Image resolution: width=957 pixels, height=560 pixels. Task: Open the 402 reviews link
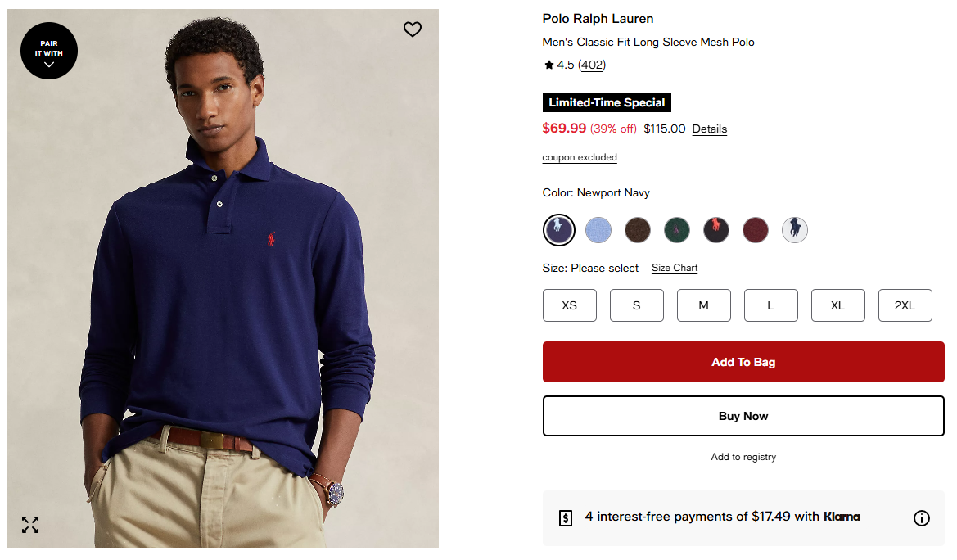592,65
